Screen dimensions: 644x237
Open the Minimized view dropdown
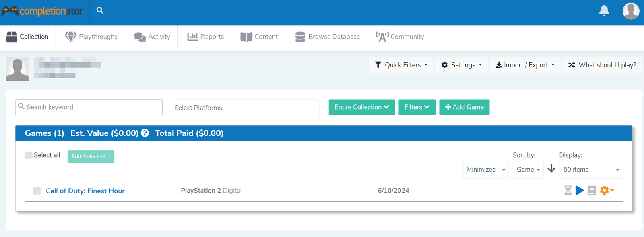point(485,170)
